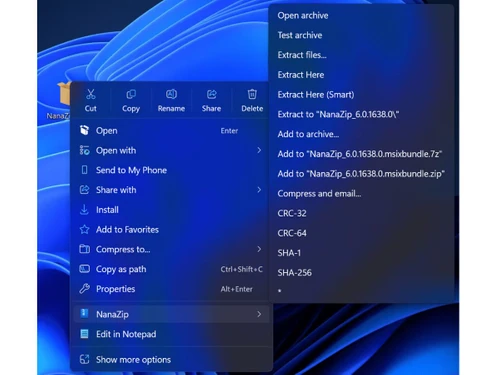Viewport: 500px width, 375px height.
Task: Select the NanaZip package file on desktop
Action: click(60, 100)
